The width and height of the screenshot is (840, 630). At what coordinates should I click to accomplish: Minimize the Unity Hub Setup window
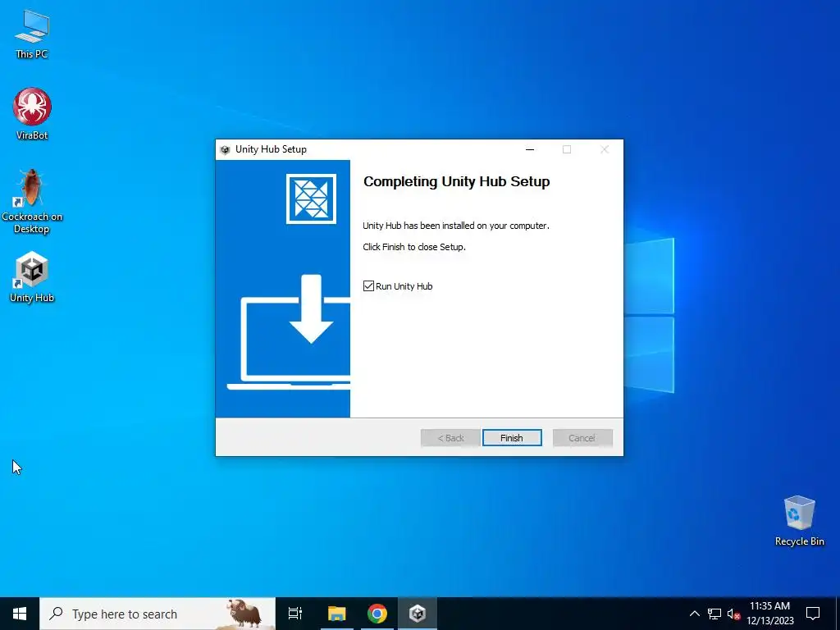(530, 149)
